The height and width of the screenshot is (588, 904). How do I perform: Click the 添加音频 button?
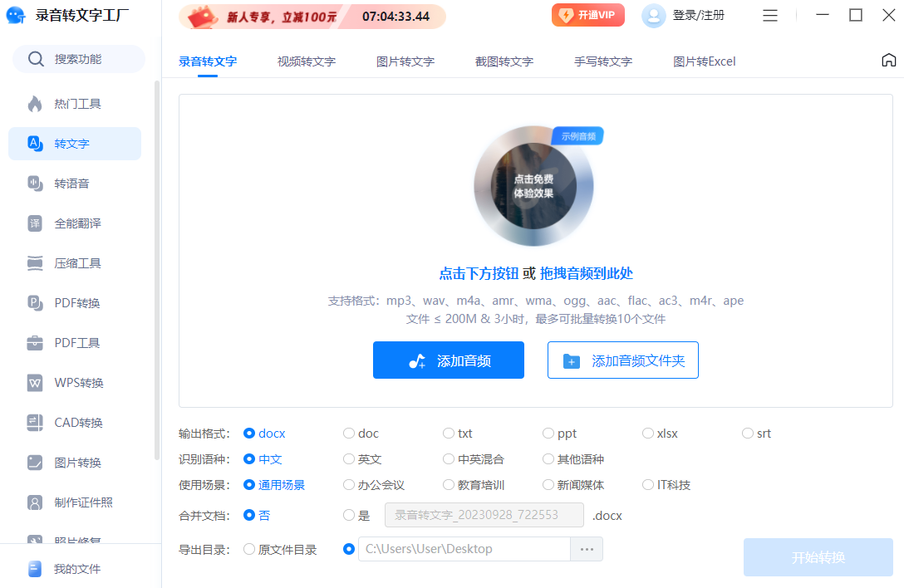[x=449, y=360]
